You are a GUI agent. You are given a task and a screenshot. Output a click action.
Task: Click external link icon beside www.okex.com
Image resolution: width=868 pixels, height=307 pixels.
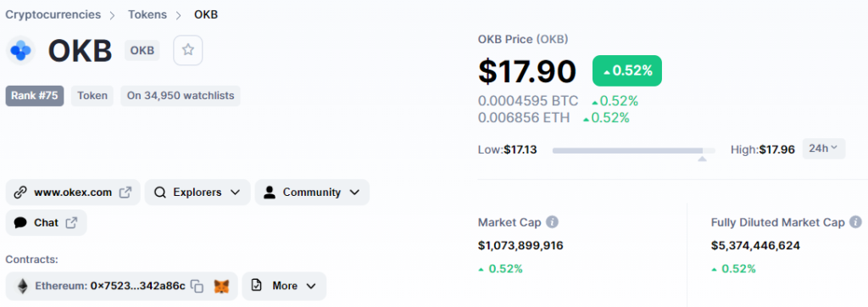click(x=125, y=193)
